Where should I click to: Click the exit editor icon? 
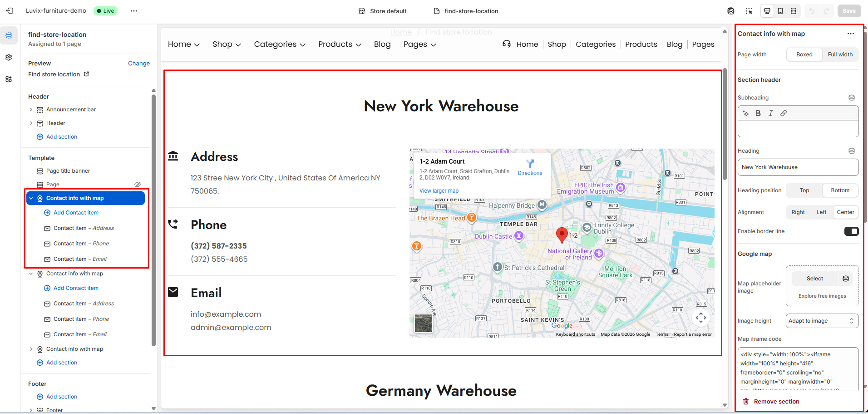[x=10, y=11]
